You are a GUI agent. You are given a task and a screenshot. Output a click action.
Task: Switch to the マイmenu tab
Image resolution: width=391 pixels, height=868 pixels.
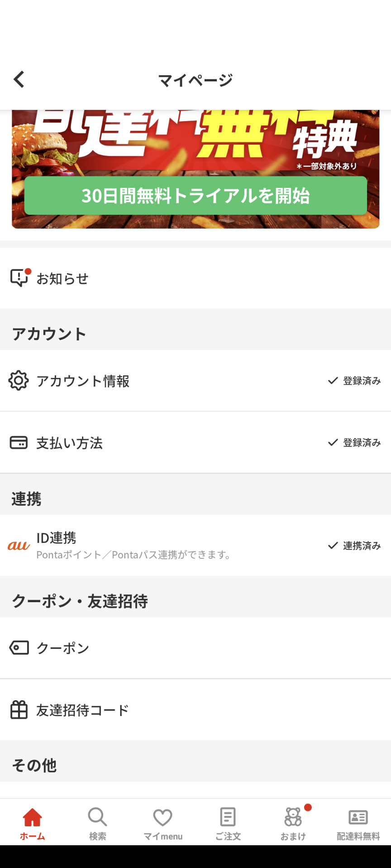163,824
